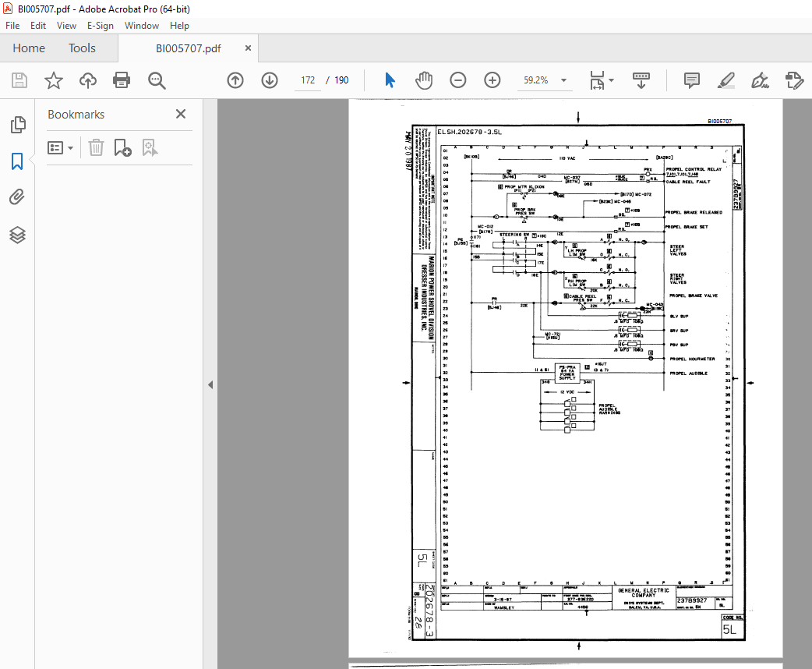This screenshot has width=812, height=669.
Task: Switch to the Tools tab
Action: click(x=82, y=48)
